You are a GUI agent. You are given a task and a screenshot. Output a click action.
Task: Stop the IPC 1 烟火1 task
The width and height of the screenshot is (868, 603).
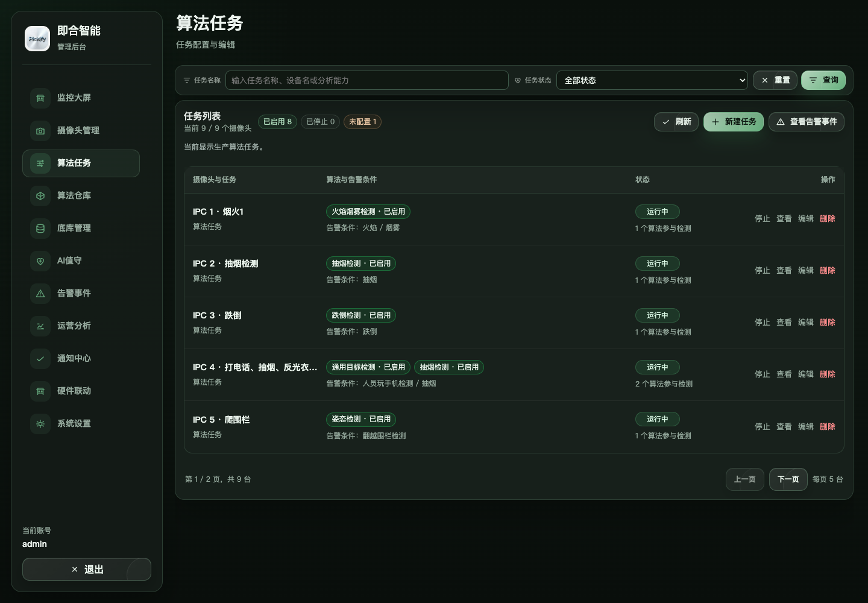click(763, 219)
